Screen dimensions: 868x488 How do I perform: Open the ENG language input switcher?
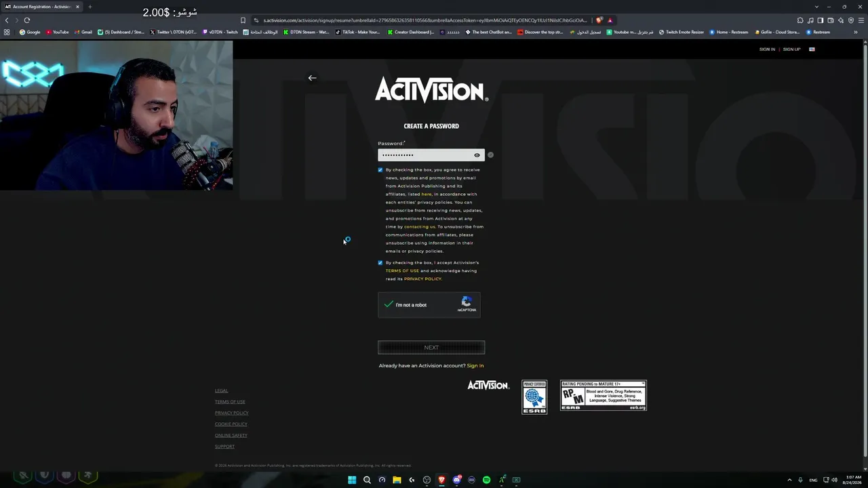coord(813,480)
